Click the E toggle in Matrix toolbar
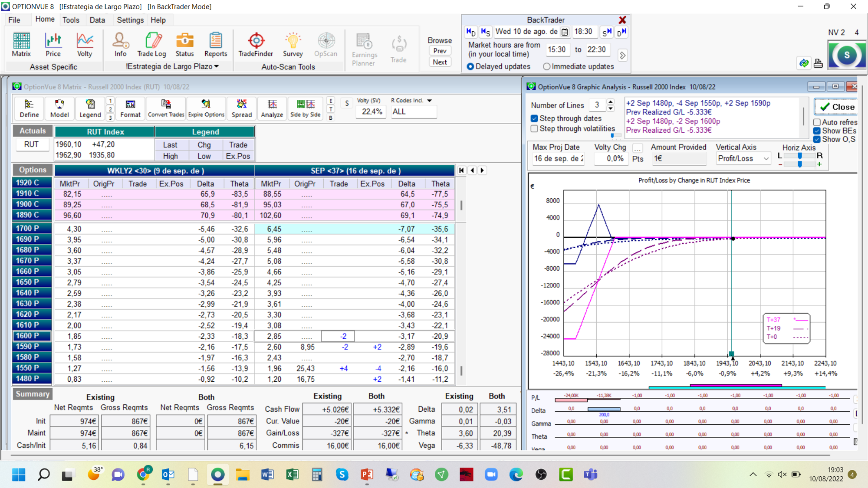This screenshot has width=868, height=488. tap(331, 101)
